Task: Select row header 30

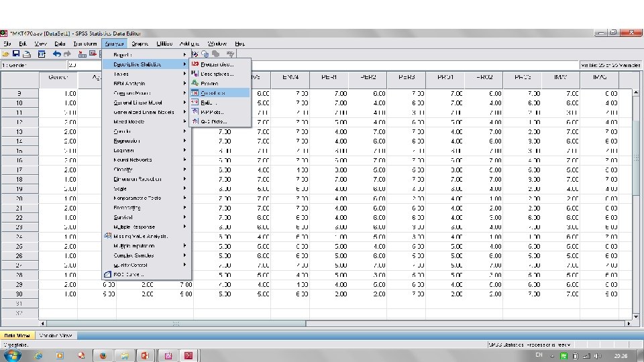Action: click(x=19, y=294)
